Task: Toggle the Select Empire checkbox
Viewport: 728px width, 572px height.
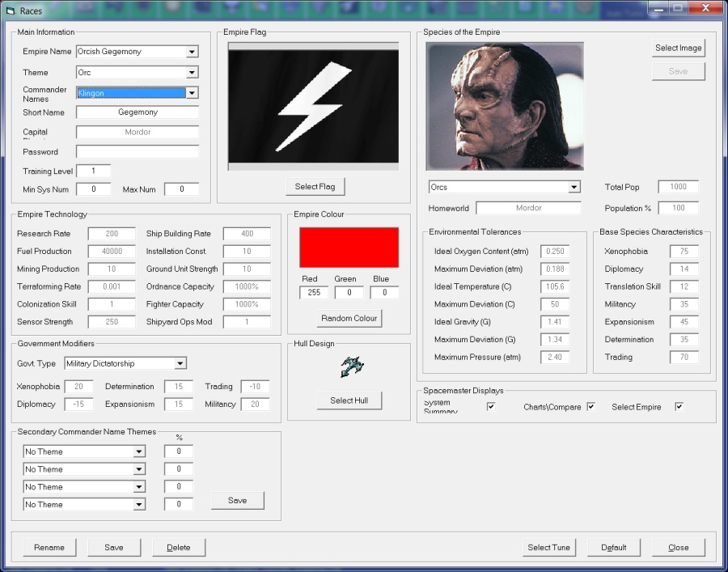Action: pos(679,407)
